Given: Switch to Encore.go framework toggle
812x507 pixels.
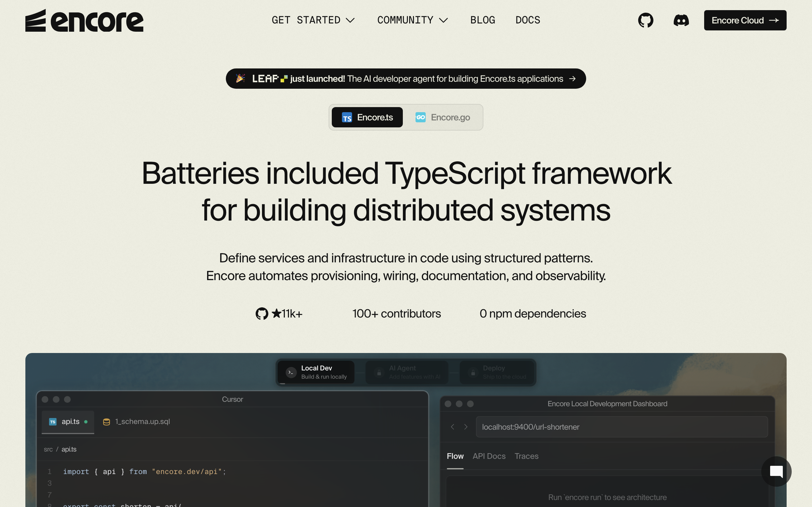Looking at the screenshot, I should [442, 117].
